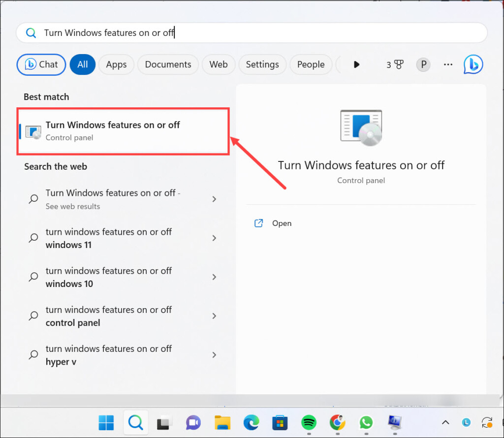Expand 'hyper v' web suggestion chevron
The image size is (504, 438).
(214, 355)
